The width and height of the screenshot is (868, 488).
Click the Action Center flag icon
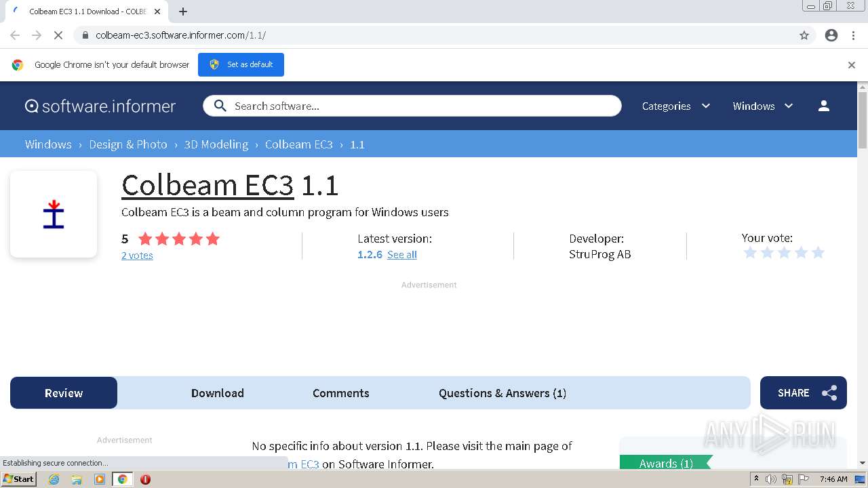(803, 479)
